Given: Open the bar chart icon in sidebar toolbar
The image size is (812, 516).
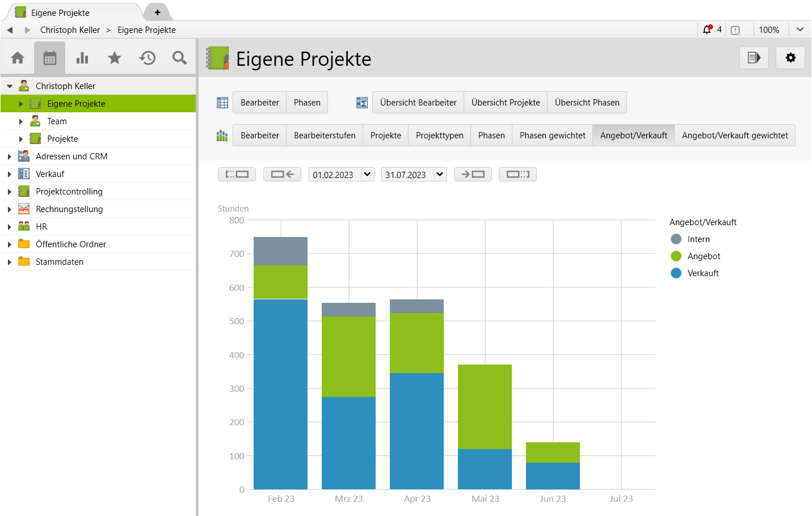Looking at the screenshot, I should click(82, 58).
